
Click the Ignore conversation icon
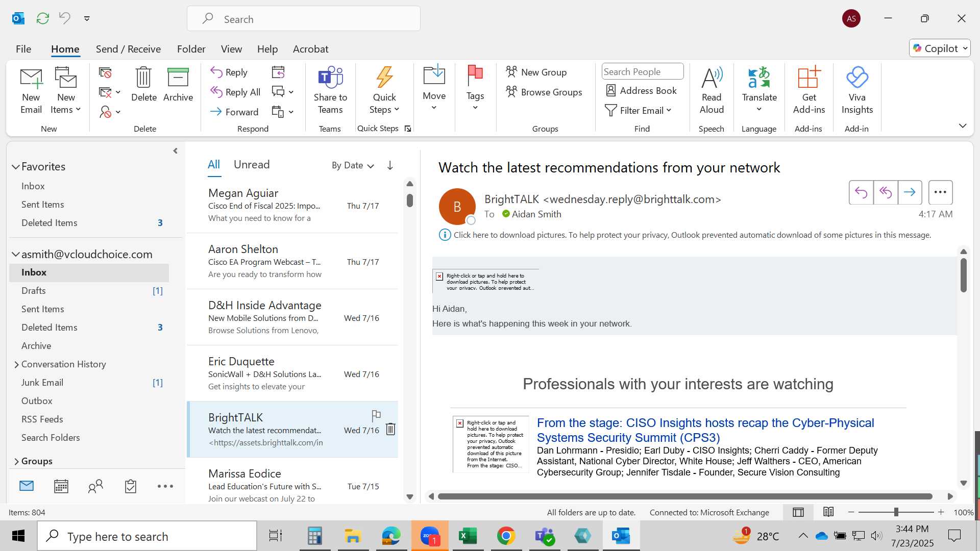coord(105,72)
